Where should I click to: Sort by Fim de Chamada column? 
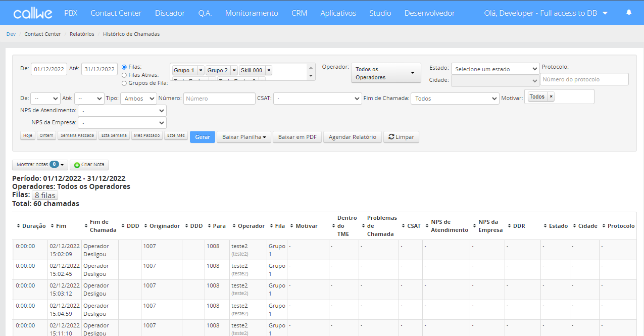100,226
